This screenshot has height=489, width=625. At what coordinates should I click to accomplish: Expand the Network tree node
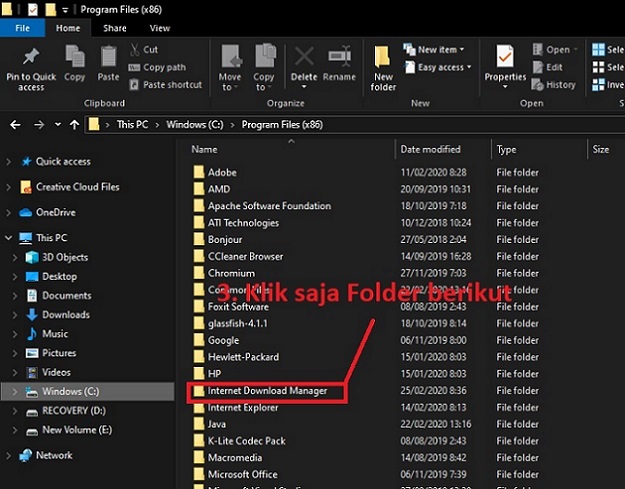pos(9,455)
